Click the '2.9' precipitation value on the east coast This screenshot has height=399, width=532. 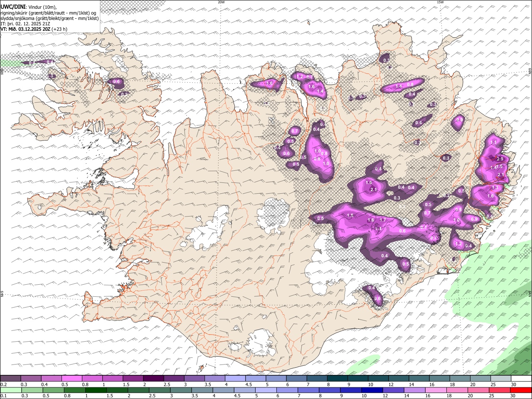point(500,159)
